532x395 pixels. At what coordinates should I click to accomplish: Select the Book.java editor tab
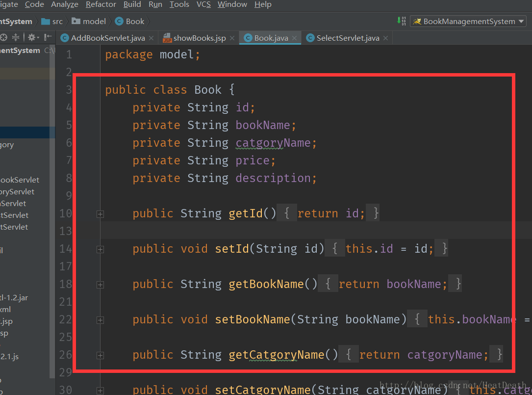(x=271, y=38)
